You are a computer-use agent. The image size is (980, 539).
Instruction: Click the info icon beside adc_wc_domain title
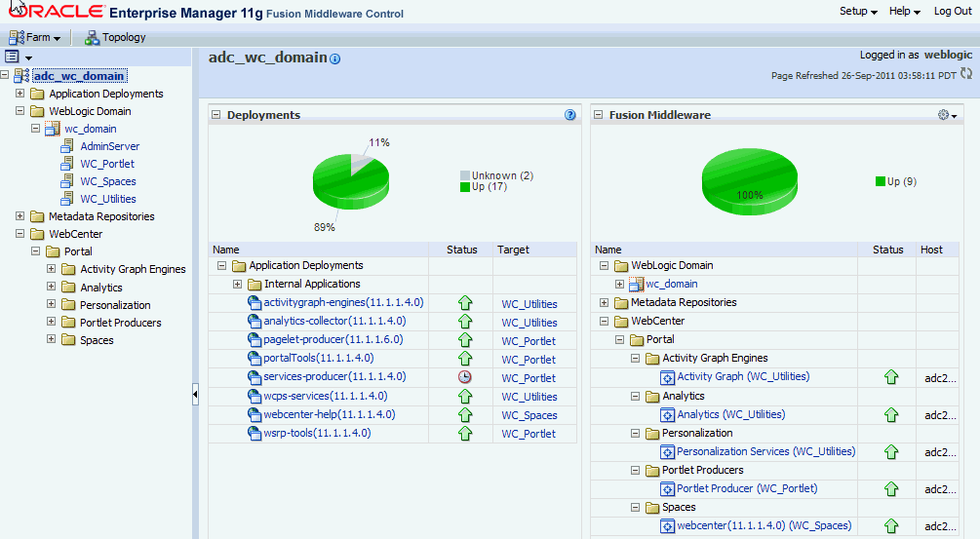coord(335,59)
